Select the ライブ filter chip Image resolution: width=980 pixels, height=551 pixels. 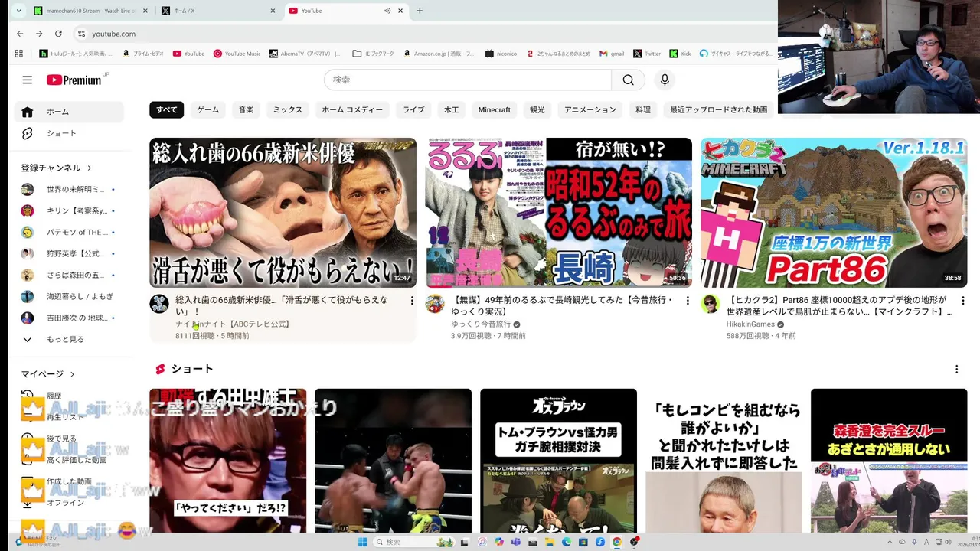tap(413, 109)
